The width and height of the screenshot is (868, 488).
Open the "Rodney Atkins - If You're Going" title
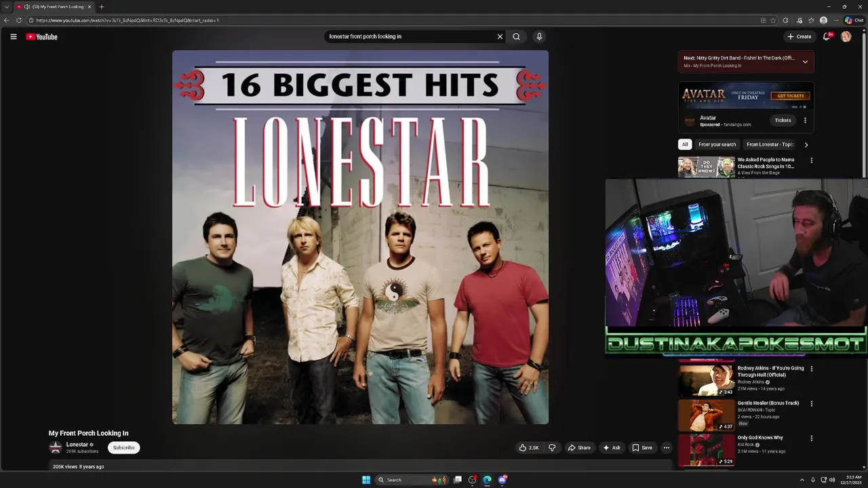770,371
